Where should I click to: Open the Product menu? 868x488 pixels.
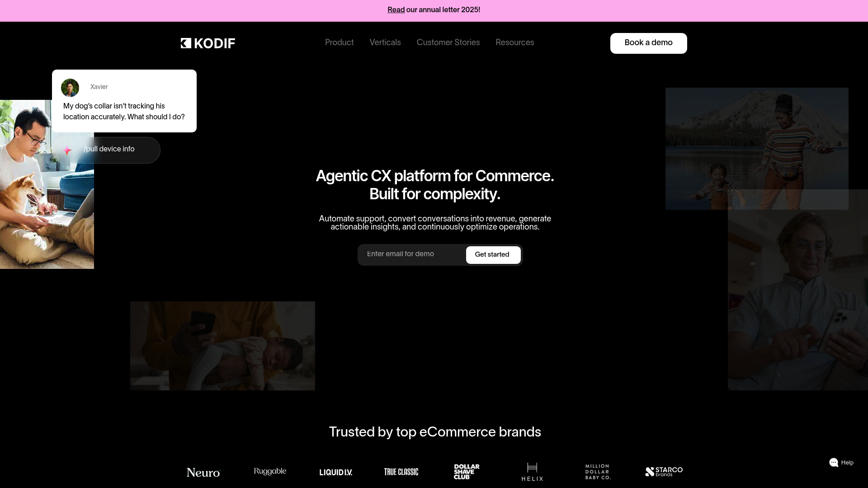pos(339,43)
